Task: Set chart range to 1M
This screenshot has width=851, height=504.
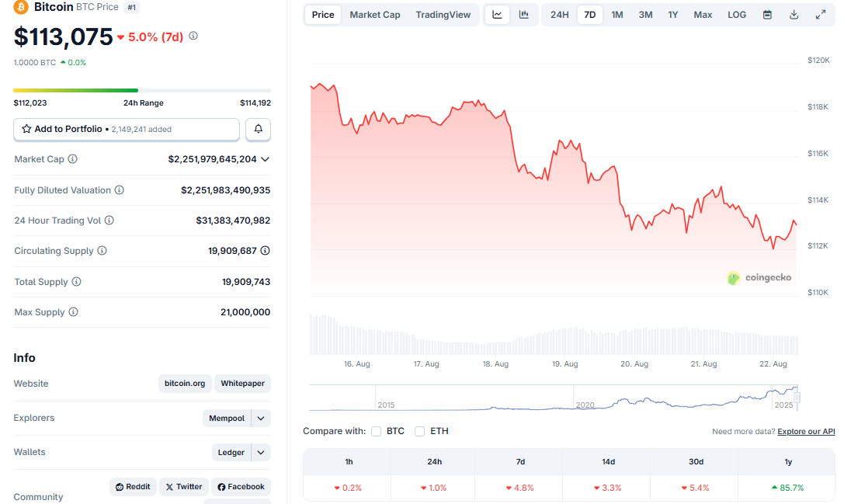Action: [x=617, y=15]
